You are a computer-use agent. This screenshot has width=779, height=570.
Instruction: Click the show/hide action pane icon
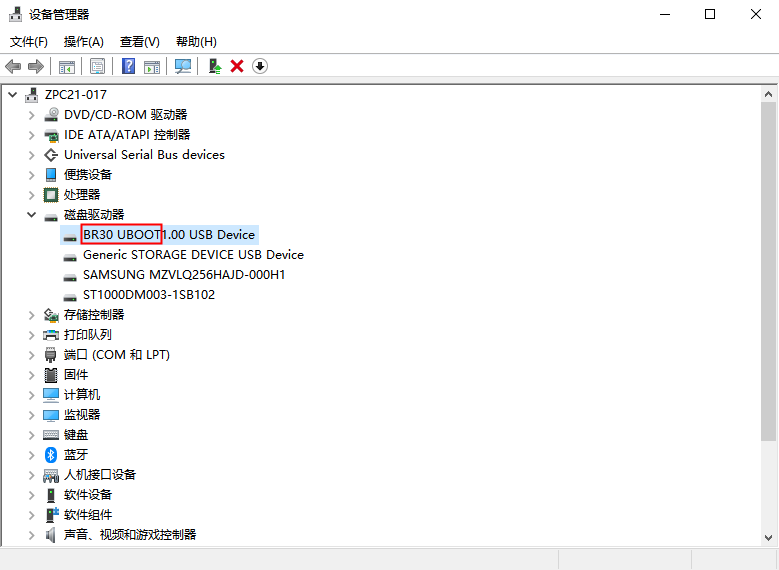tap(151, 66)
